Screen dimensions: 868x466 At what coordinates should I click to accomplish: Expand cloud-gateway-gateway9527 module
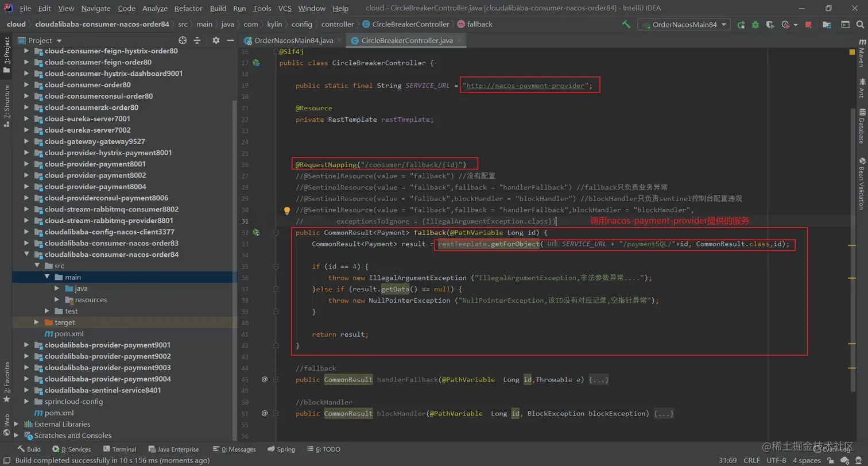27,141
